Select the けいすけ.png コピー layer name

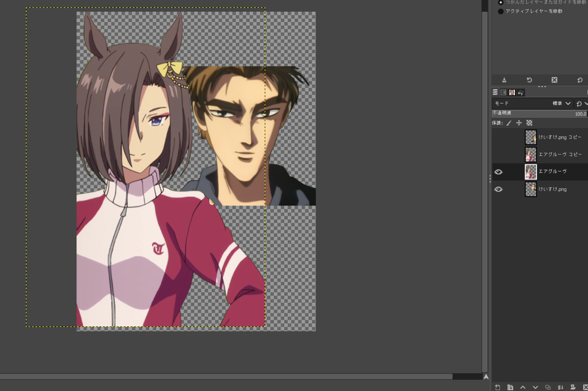[560, 137]
